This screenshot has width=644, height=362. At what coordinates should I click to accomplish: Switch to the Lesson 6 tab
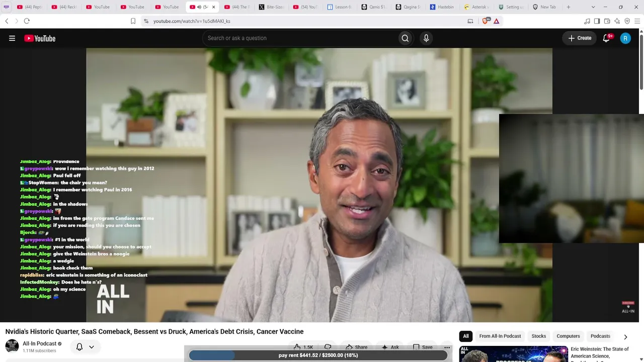click(x=340, y=7)
